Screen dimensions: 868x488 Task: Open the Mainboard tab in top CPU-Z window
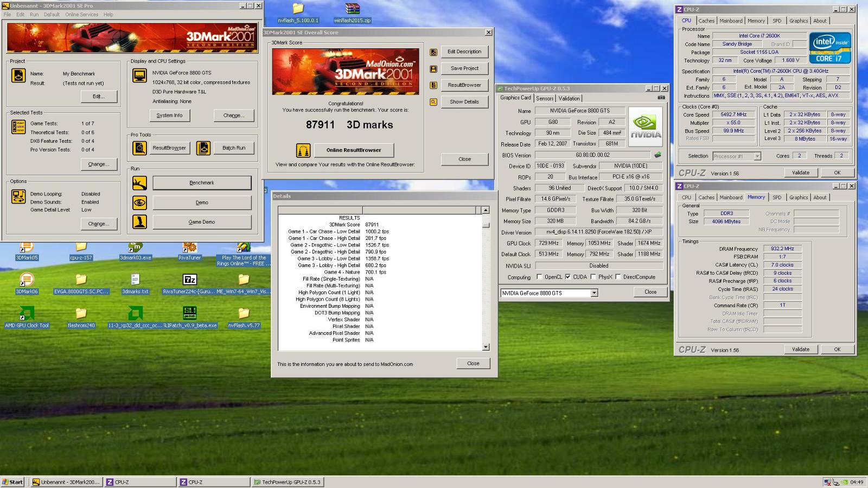pyautogui.click(x=731, y=21)
